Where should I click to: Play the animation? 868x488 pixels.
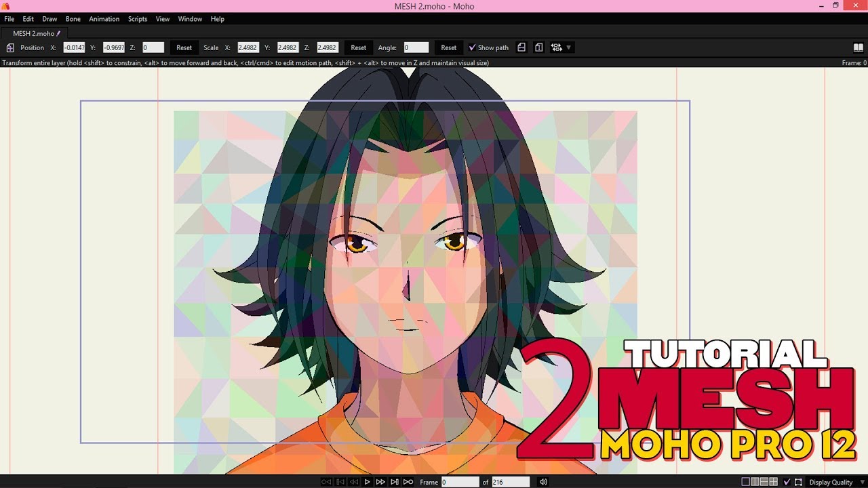click(368, 482)
